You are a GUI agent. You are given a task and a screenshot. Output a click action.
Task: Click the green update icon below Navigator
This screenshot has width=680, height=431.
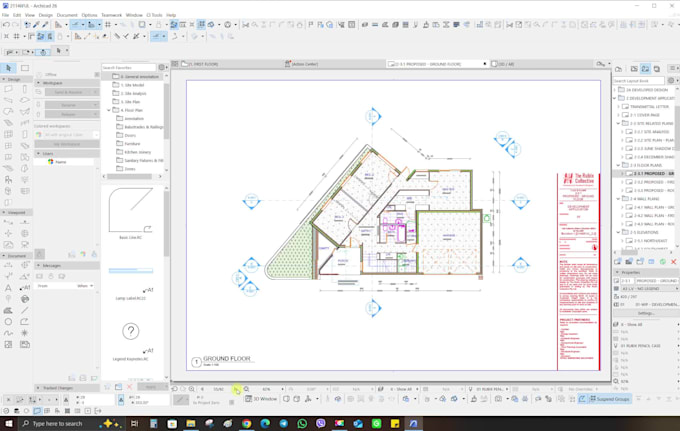coord(663,262)
